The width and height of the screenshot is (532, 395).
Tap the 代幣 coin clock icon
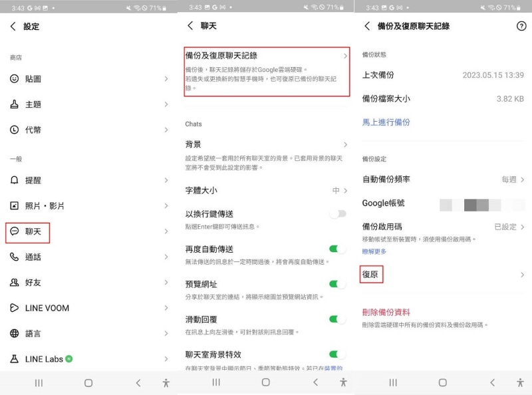click(x=15, y=130)
